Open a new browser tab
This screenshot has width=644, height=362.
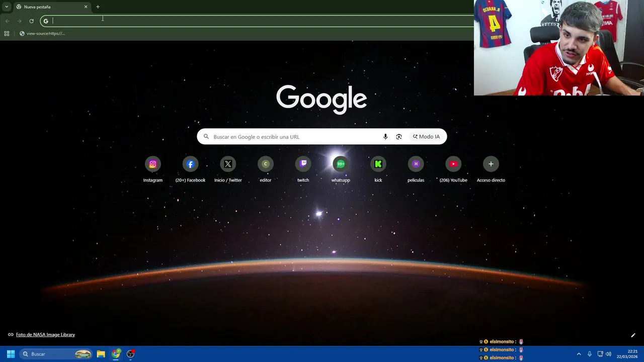click(x=98, y=7)
